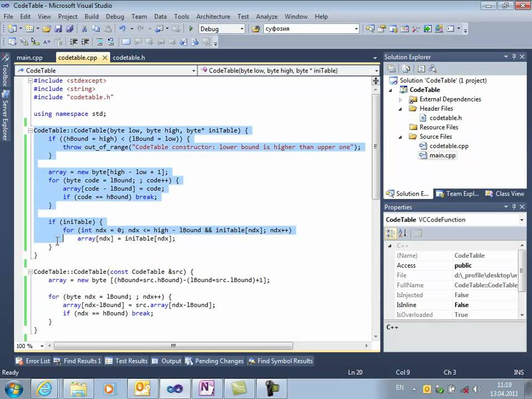Open the Pending Changes panel
Viewport: 532px width, 399px height.
pos(215,361)
